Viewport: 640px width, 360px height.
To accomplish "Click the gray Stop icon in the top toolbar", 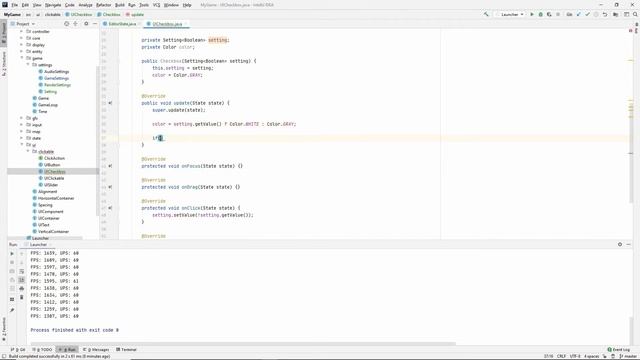I will [558, 14].
